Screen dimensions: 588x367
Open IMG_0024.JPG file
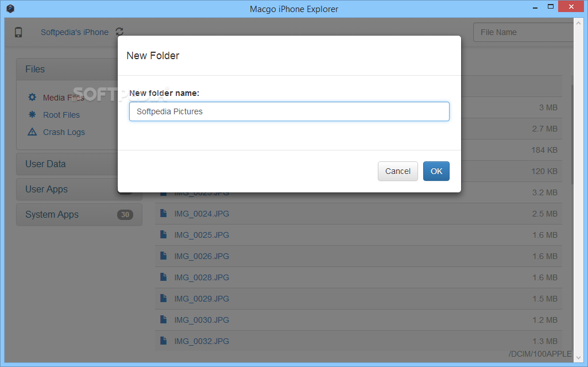click(x=202, y=214)
